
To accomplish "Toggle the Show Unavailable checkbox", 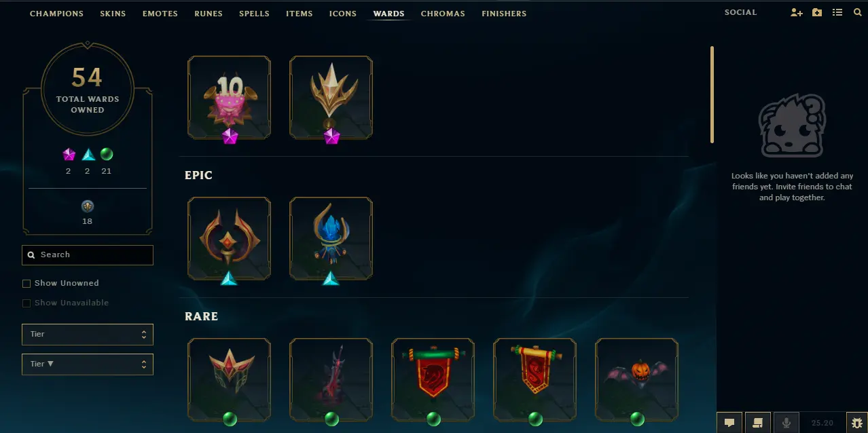I will click(26, 303).
